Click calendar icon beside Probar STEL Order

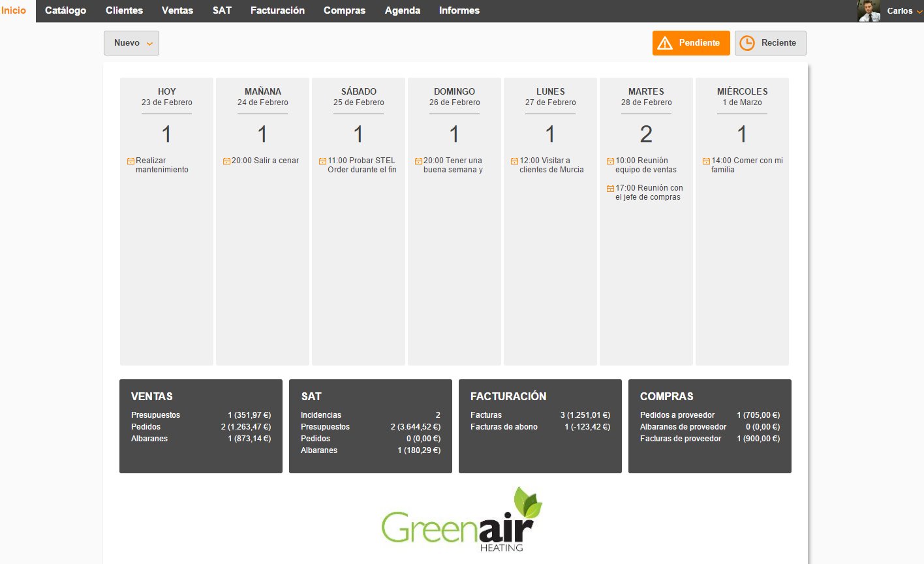tap(322, 161)
